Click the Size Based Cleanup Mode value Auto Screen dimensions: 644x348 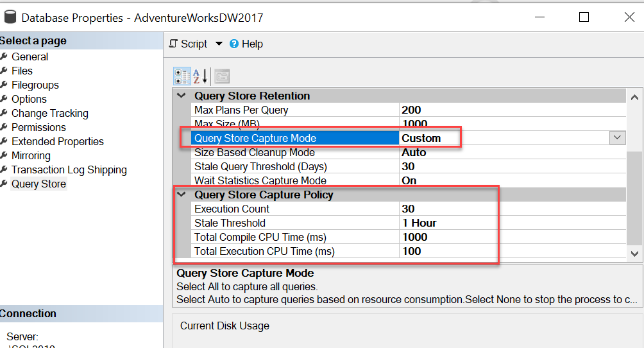pos(414,152)
